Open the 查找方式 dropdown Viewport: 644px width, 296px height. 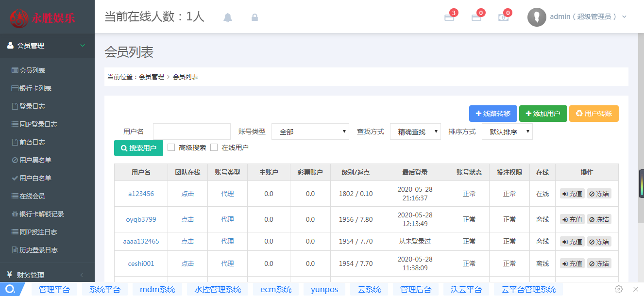coord(415,132)
